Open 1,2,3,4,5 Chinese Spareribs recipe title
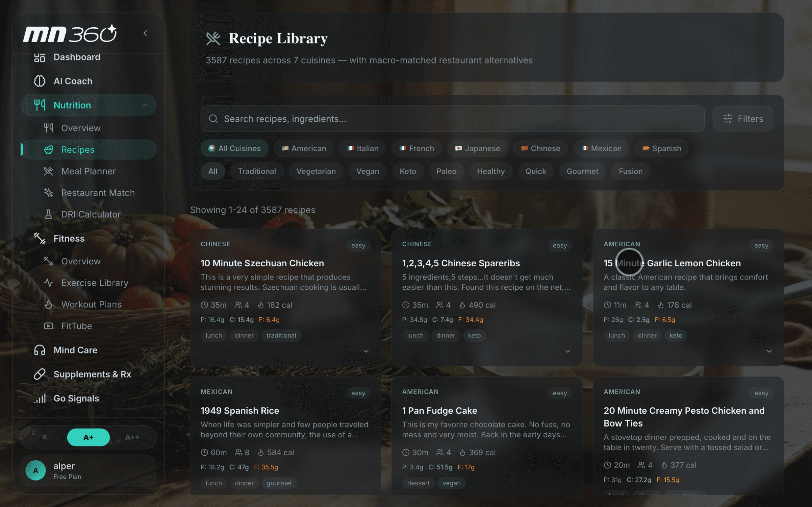Image resolution: width=812 pixels, height=507 pixels. [x=461, y=263]
